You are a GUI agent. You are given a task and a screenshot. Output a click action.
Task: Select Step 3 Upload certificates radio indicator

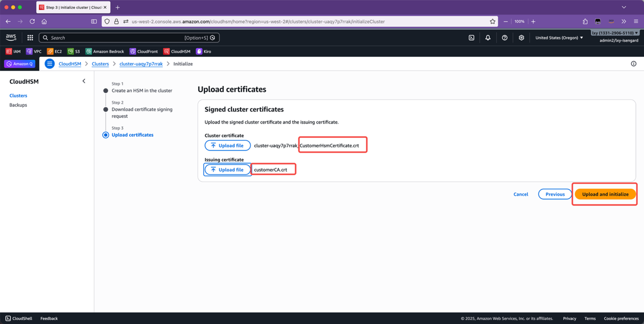[106, 135]
